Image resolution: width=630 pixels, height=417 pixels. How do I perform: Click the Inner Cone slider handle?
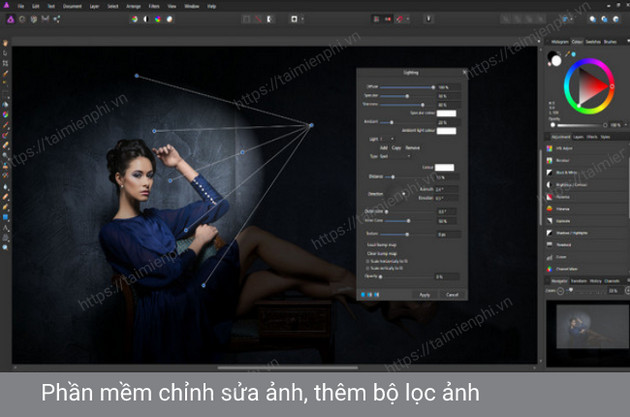coord(409,221)
